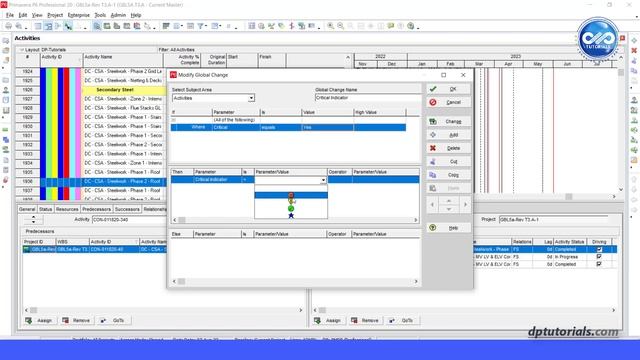Switch to the Successors tab
This screenshot has width=640, height=360.
tap(127, 209)
